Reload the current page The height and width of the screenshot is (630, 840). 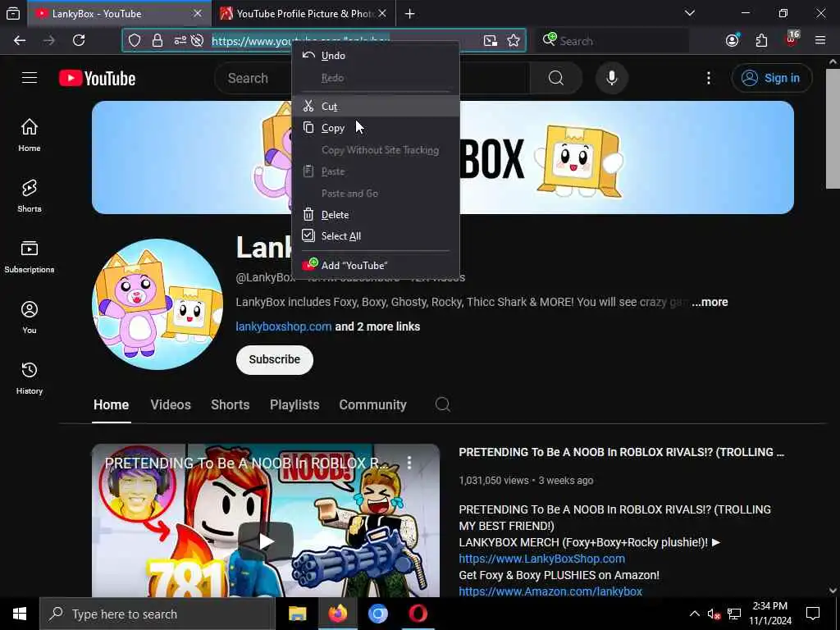tap(79, 41)
